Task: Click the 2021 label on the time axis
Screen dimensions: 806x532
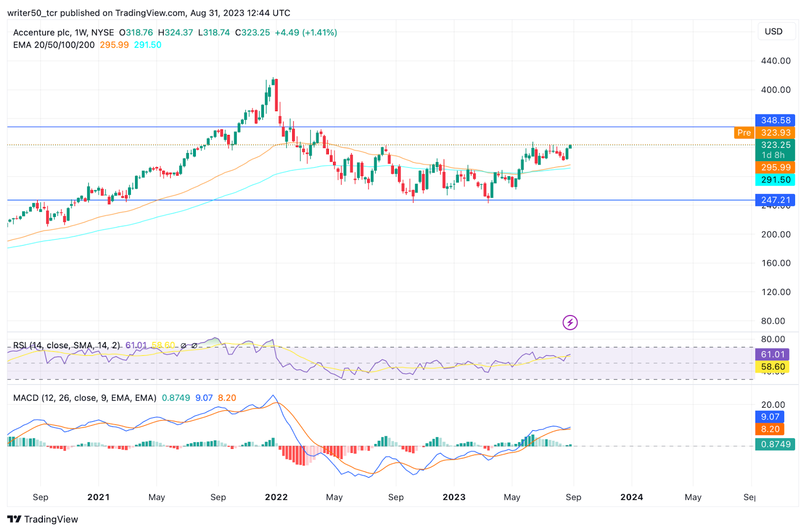Action: (98, 497)
